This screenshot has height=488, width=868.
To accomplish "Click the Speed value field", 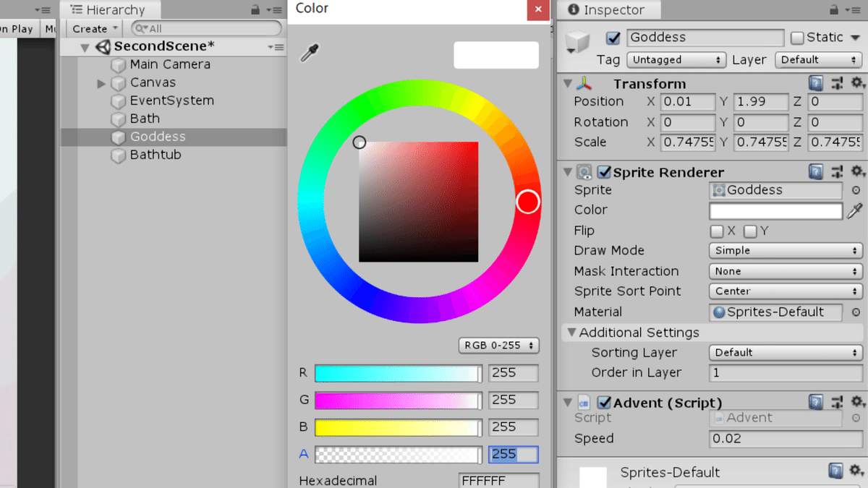I will [x=786, y=439].
